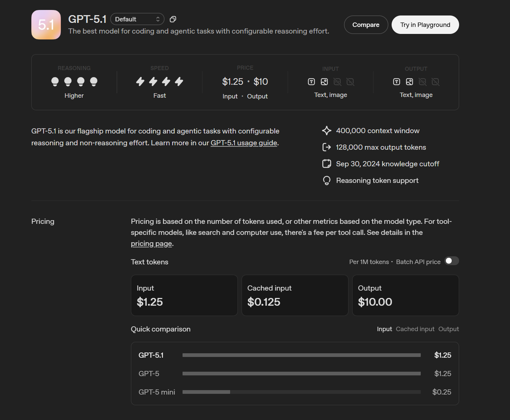Open the GPT-5.1 usage guide link
The width and height of the screenshot is (510, 420).
click(x=244, y=143)
